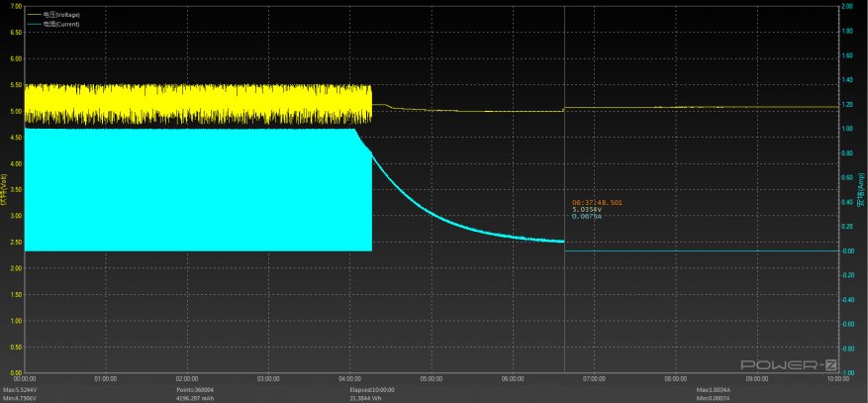
Task: Click the yellow Voltage legend line swatch
Action: point(35,15)
